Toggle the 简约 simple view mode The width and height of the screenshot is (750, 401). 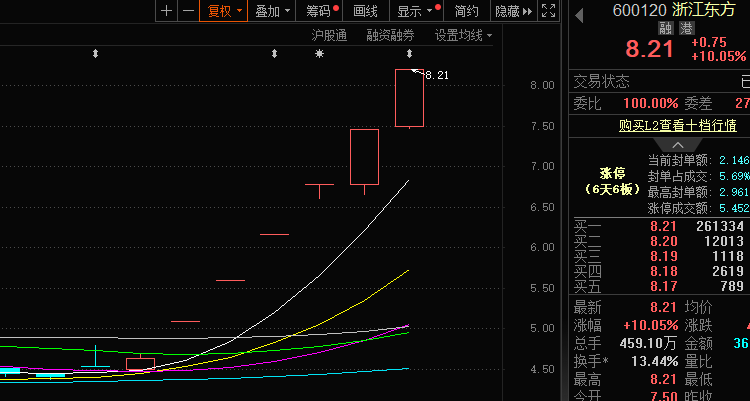coord(466,11)
